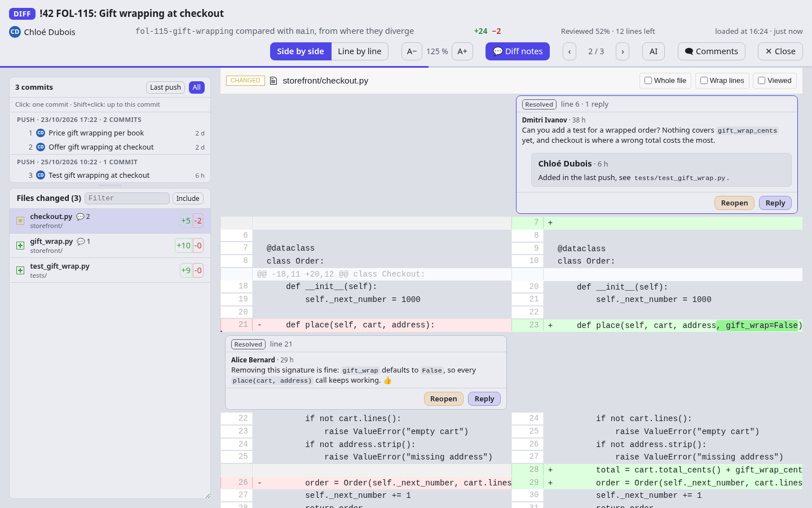Click the comment bubble count on gift_wrap.py
Screen dimensions: 812x508
coord(83,242)
